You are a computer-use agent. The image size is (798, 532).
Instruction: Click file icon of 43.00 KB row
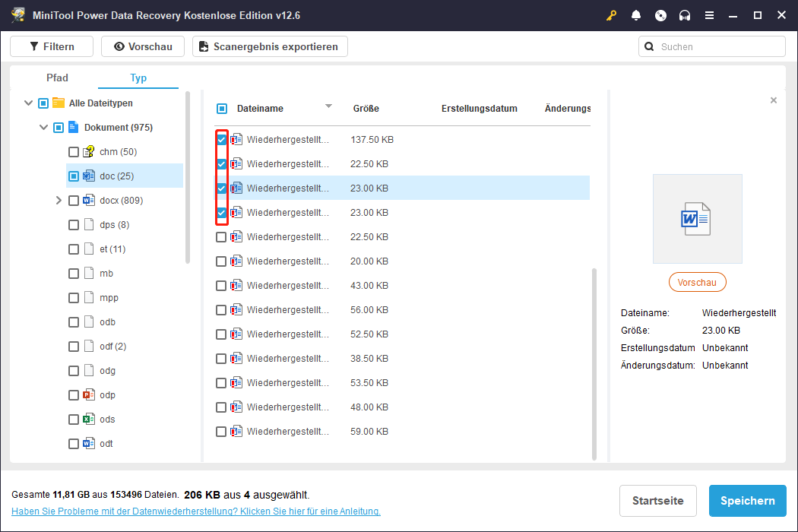pyautogui.click(x=236, y=286)
